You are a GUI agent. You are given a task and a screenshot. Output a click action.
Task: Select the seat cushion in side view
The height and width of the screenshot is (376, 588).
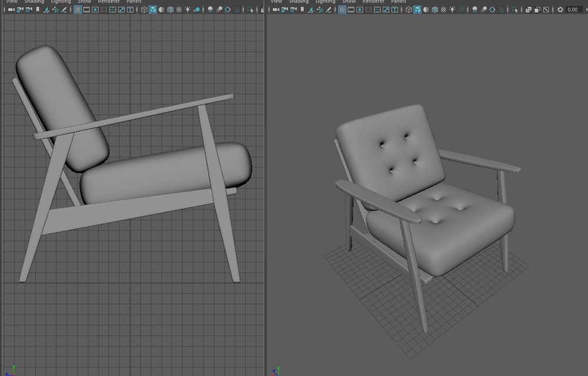[x=165, y=172]
